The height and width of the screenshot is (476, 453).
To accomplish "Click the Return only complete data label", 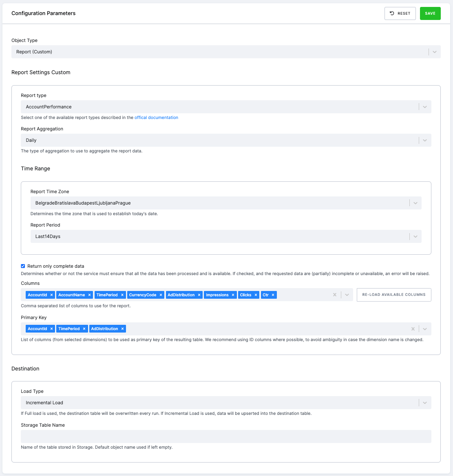I will 55,266.
